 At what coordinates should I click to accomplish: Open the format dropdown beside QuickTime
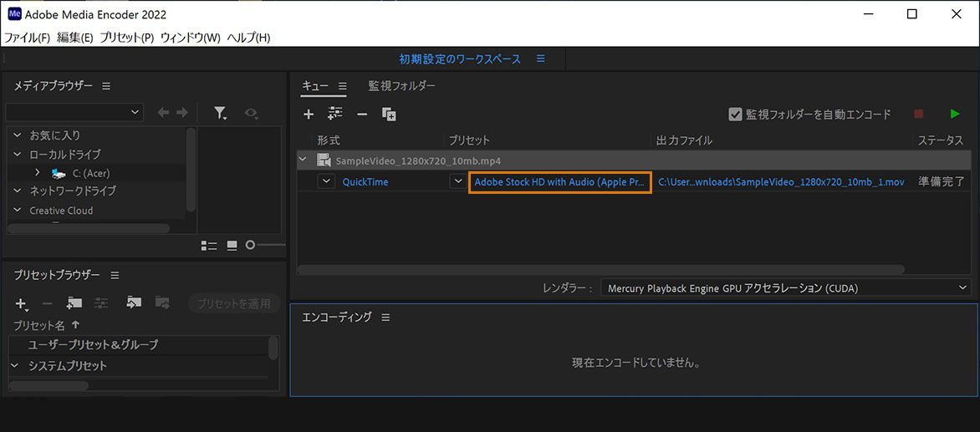(326, 181)
